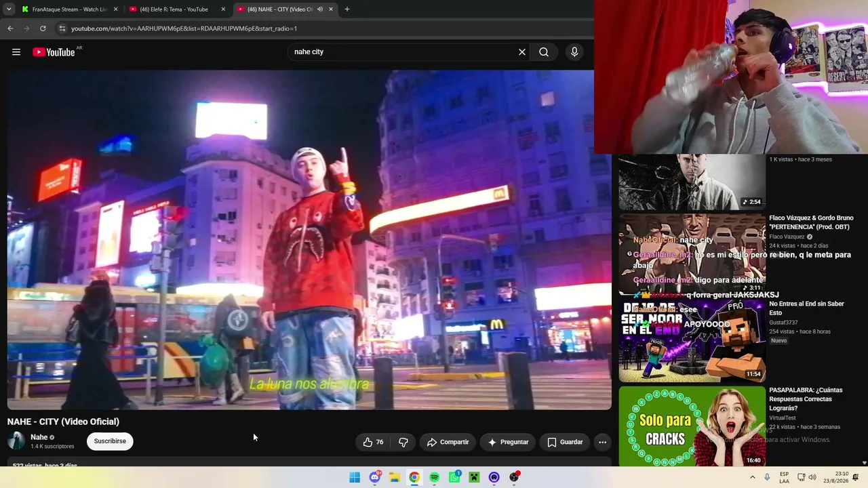Share the video using Compartir

point(448,442)
